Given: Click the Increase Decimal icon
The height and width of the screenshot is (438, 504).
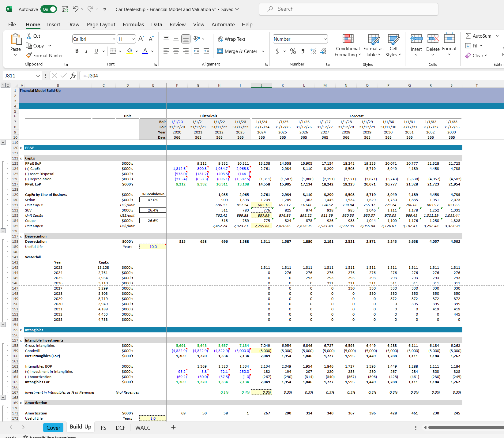Looking at the screenshot, I should pyautogui.click(x=314, y=51).
